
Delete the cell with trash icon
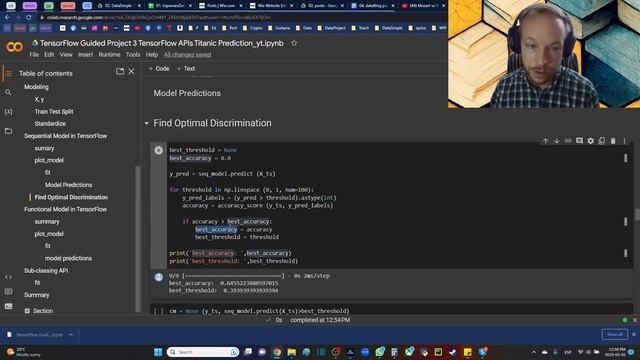pos(613,141)
